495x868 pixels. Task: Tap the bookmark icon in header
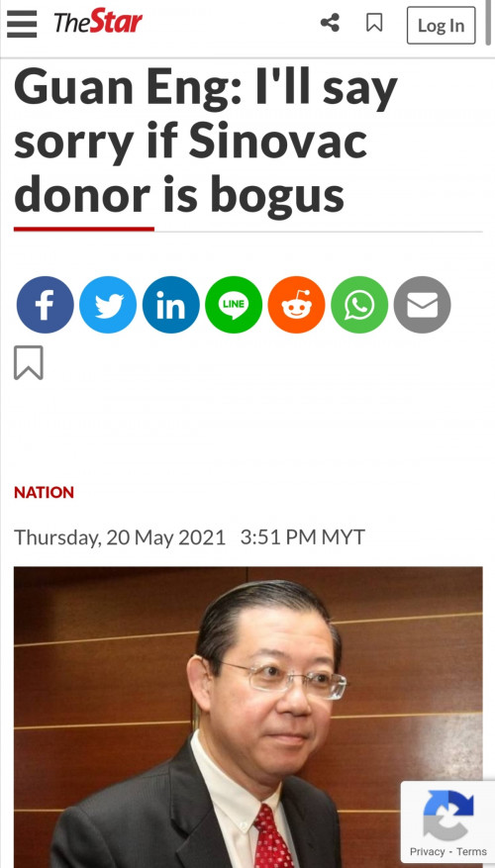(374, 23)
